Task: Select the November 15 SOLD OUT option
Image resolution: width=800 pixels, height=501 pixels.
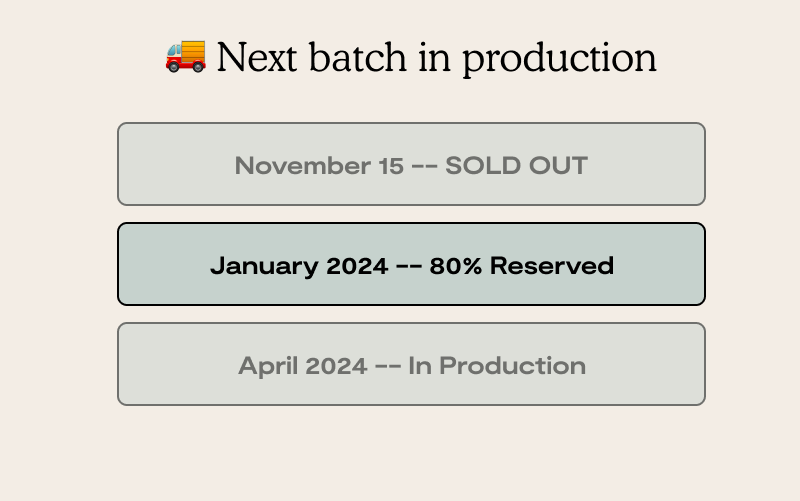Action: pos(411,164)
